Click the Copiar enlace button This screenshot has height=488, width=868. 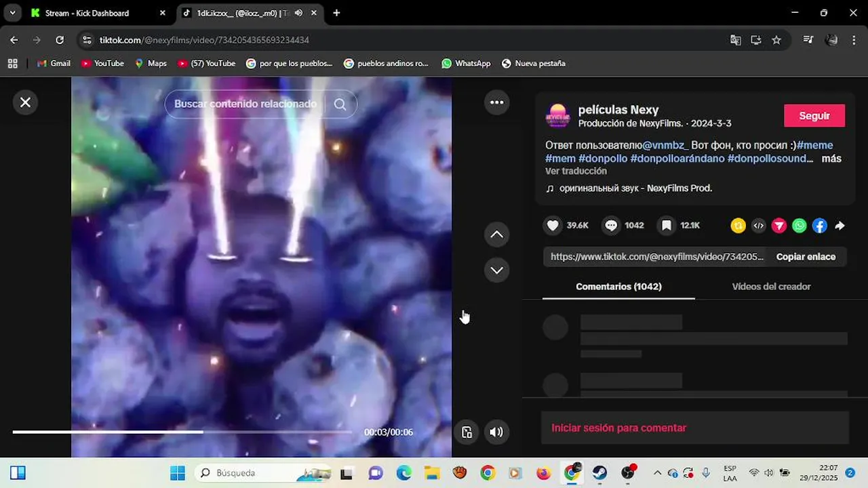click(806, 257)
